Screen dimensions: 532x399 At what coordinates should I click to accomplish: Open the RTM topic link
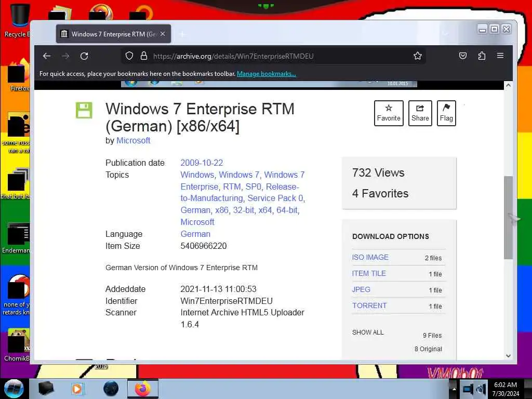[232, 187]
